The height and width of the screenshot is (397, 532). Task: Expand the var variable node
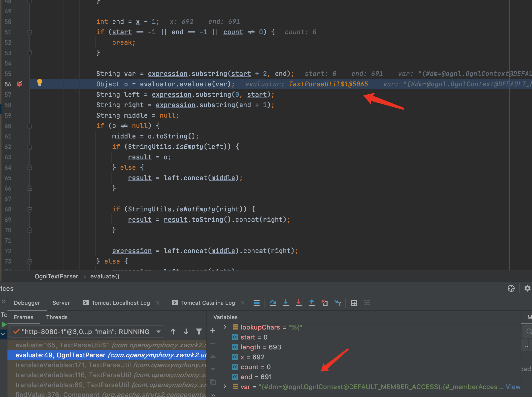click(225, 387)
